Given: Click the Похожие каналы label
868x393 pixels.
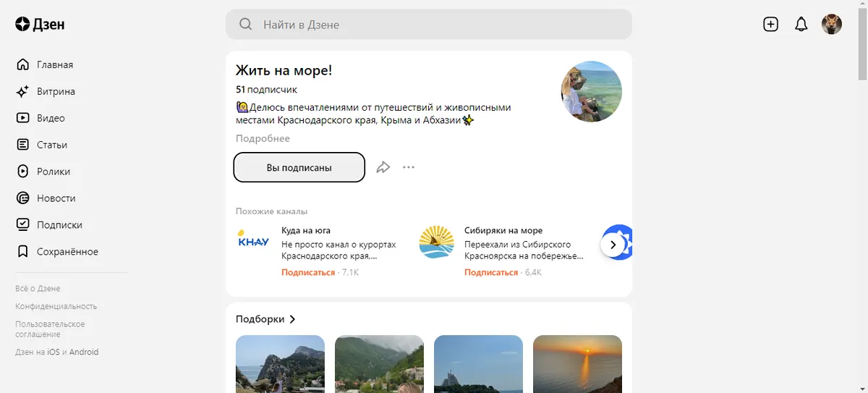Looking at the screenshot, I should (271, 211).
